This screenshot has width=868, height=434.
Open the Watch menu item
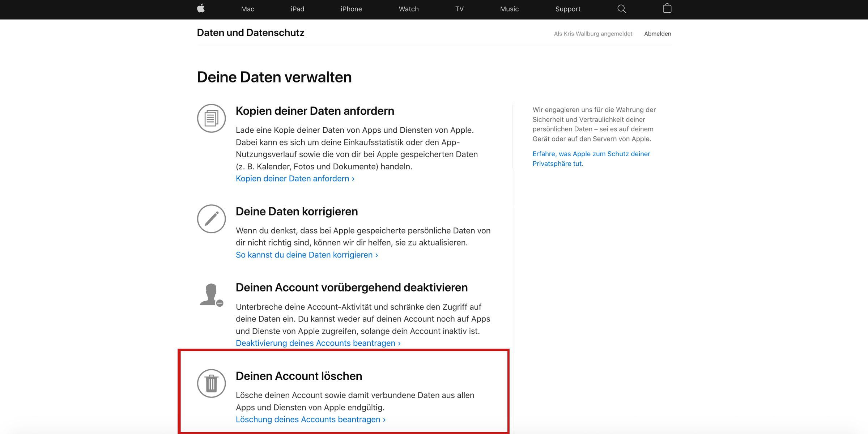[x=409, y=9]
